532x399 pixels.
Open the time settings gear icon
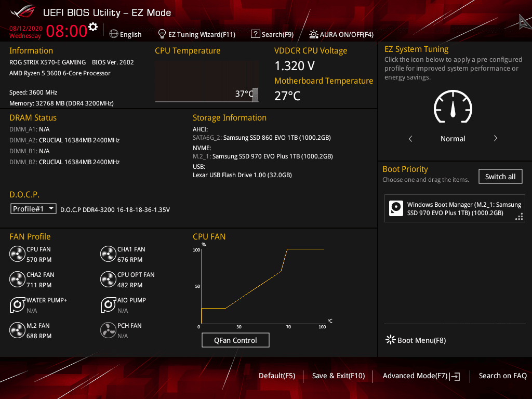pos(93,27)
